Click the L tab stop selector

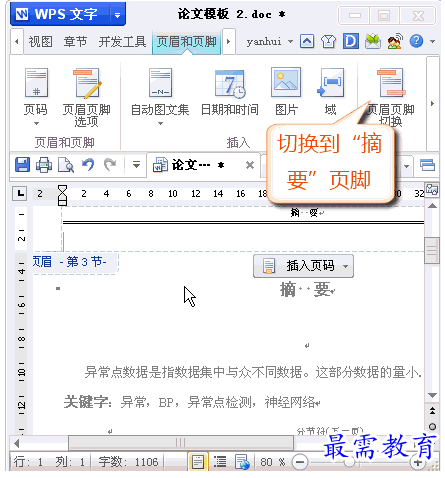[20, 193]
